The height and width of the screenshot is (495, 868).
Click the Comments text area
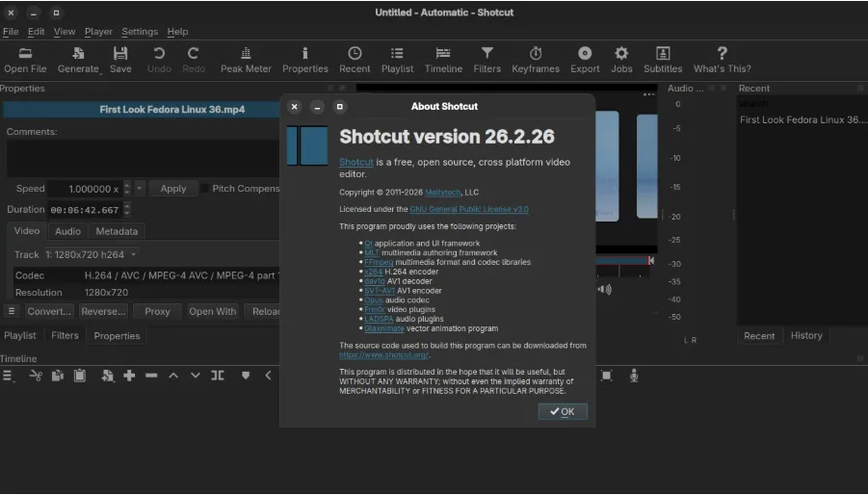pyautogui.click(x=144, y=158)
